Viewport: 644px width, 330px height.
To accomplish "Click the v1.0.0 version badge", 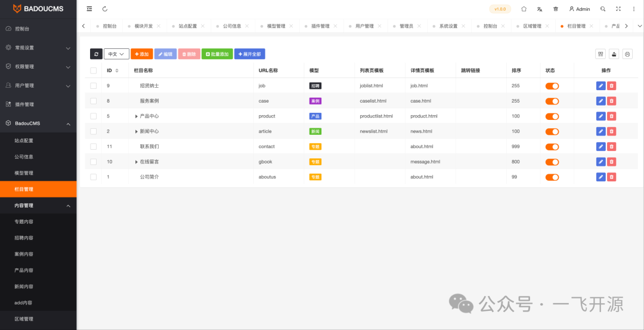I will click(x=500, y=9).
